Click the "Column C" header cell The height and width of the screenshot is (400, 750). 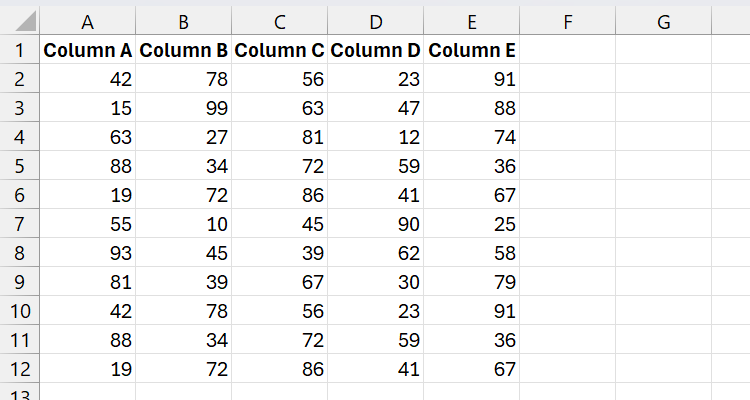click(279, 50)
